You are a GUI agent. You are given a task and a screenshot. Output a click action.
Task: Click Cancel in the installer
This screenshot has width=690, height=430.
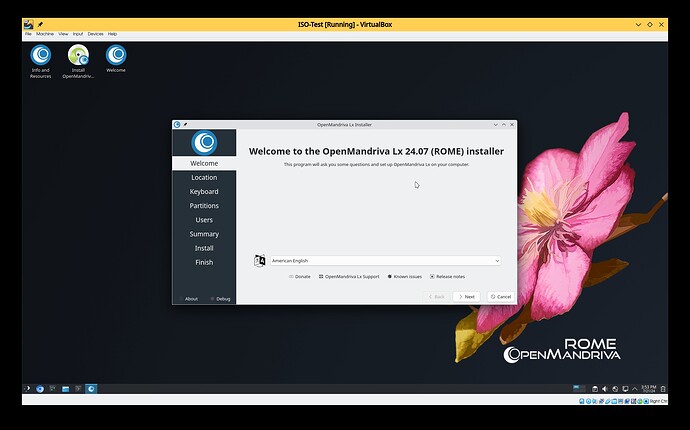(x=501, y=297)
